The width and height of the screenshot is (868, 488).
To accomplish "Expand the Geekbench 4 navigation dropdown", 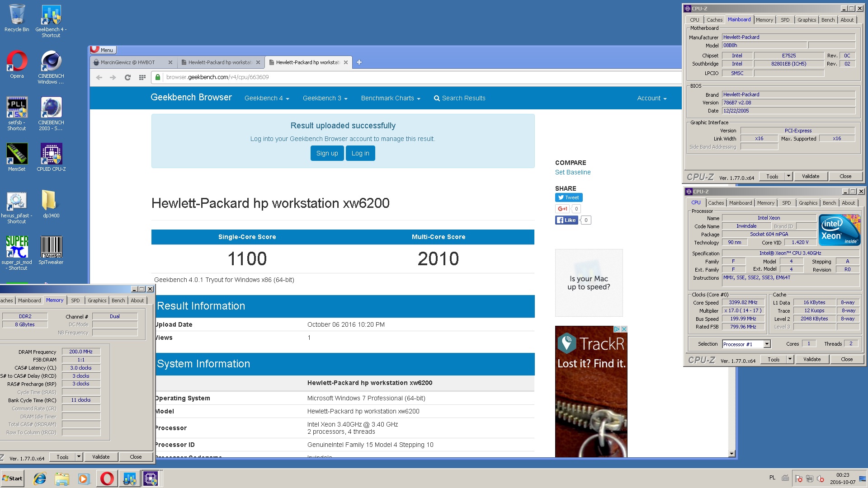I will (x=267, y=98).
